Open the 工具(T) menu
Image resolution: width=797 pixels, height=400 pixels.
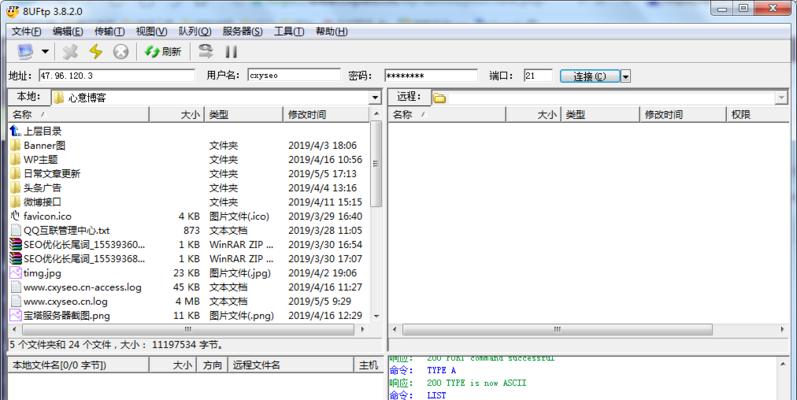289,32
